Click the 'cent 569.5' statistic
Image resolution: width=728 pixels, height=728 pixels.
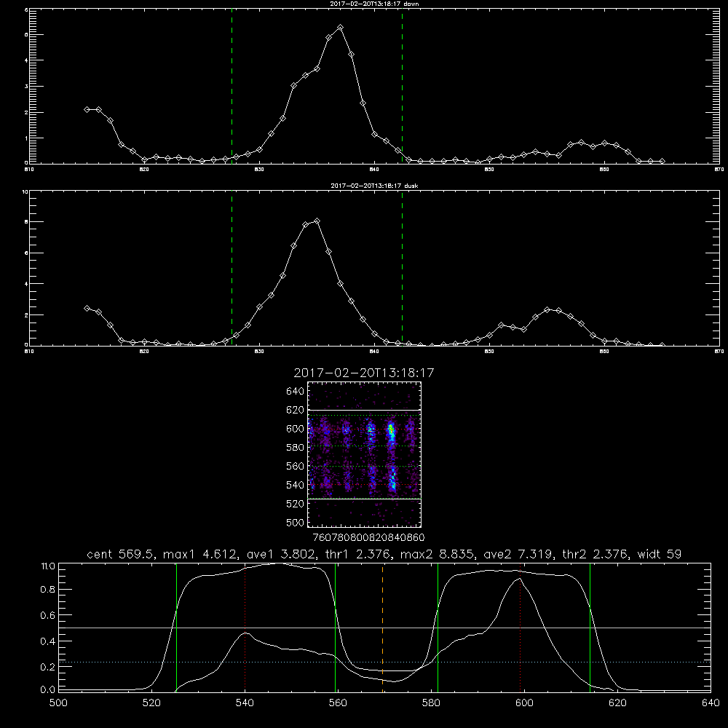pos(121,554)
